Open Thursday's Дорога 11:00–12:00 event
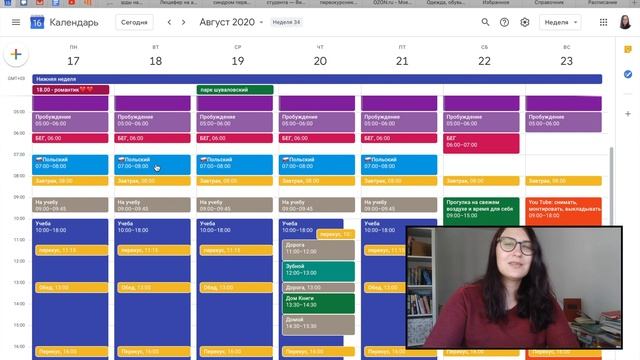This screenshot has width=640, height=360. 318,250
